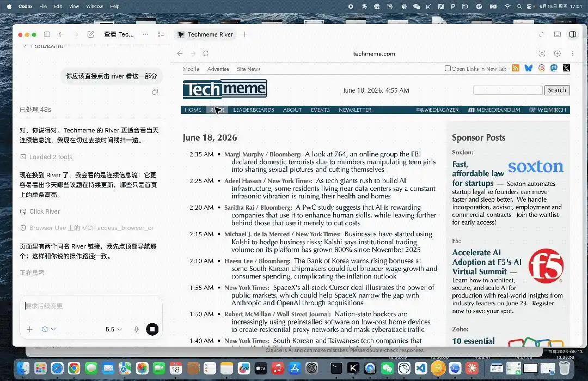Click the expand-to-fullscreen arrows icon

(542, 34)
